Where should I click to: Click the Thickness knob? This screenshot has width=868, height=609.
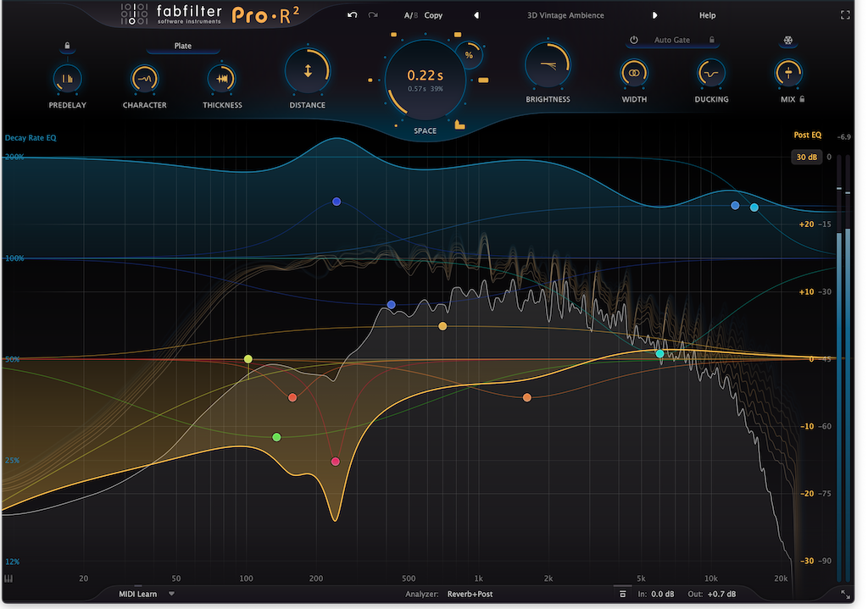point(222,79)
